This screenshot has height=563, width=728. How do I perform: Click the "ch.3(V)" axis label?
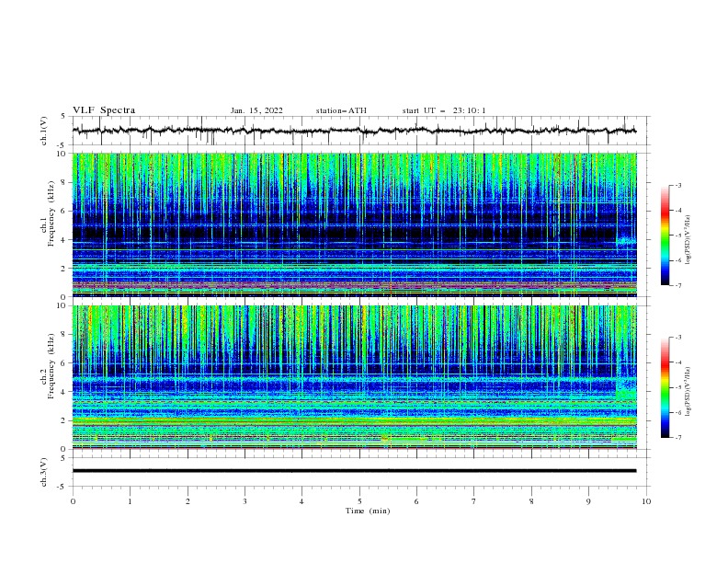[x=44, y=472]
